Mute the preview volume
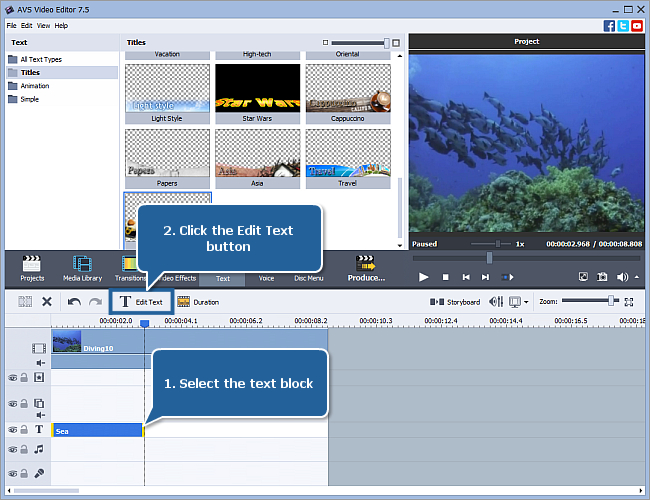650x500 pixels. [x=622, y=277]
